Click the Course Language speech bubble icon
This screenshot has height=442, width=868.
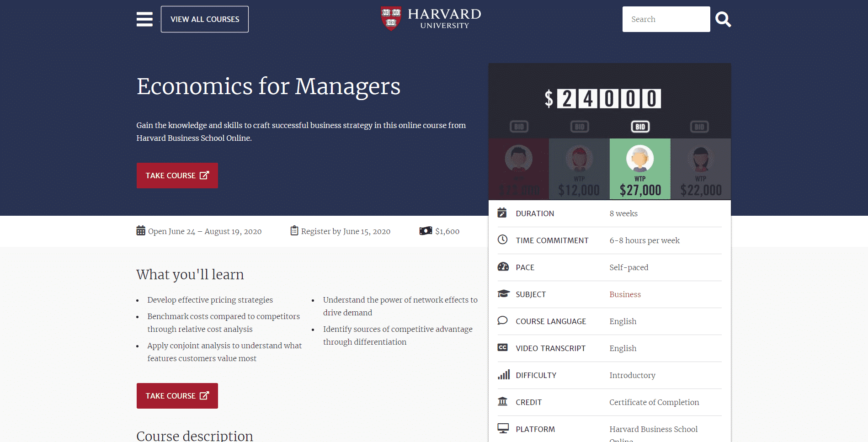pyautogui.click(x=503, y=320)
